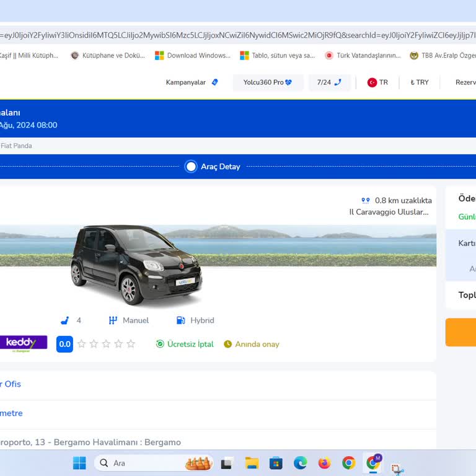Image resolution: width=476 pixels, height=476 pixels.
Task: Click the first rating star
Action: 81,343
